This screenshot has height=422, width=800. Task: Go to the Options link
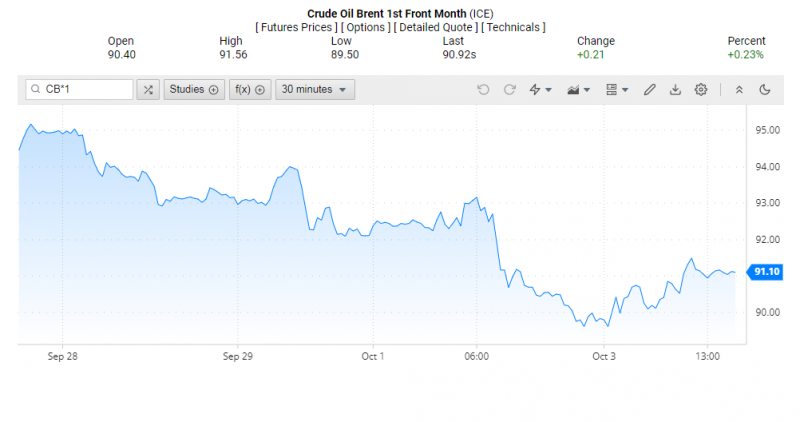(x=366, y=27)
